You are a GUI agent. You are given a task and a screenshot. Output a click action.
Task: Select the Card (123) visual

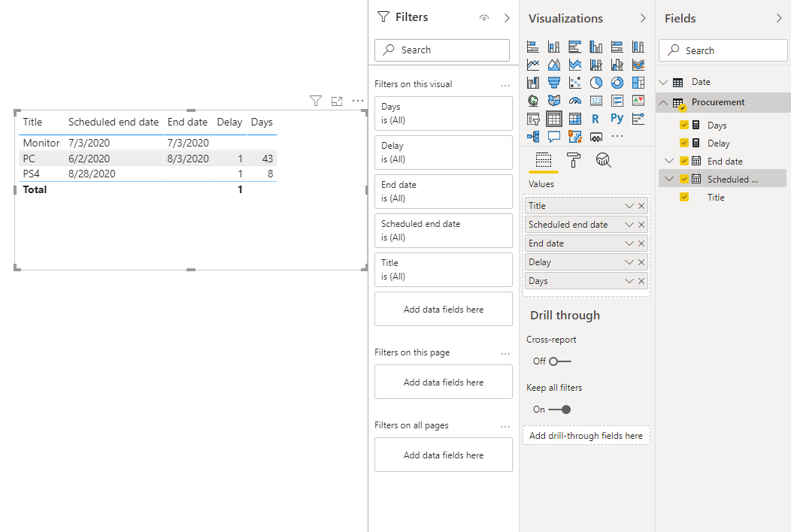coord(596,101)
